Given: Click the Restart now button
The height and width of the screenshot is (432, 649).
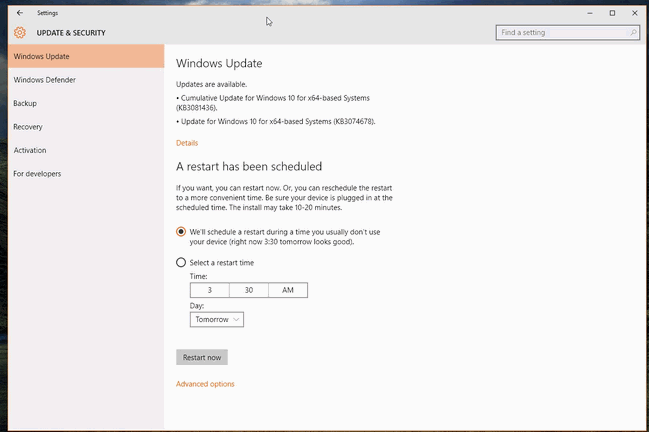Looking at the screenshot, I should [x=202, y=357].
